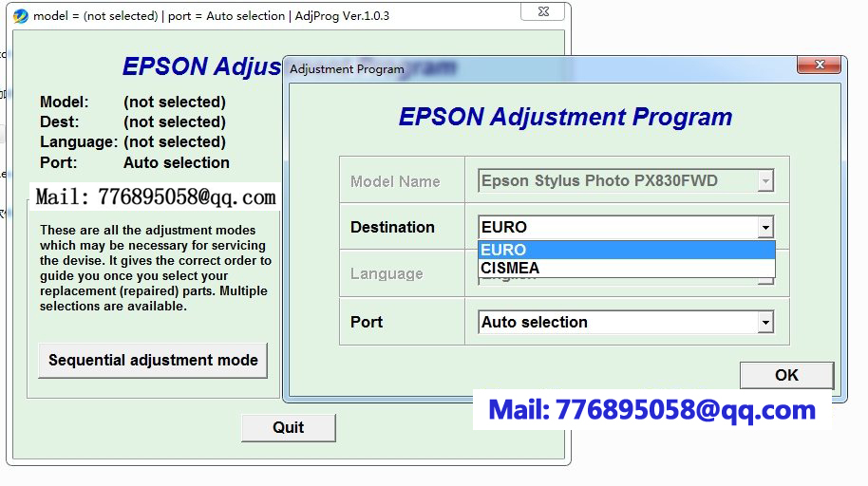Click the 'Dest:' label in main window
This screenshot has width=868, height=486.
pos(59,121)
